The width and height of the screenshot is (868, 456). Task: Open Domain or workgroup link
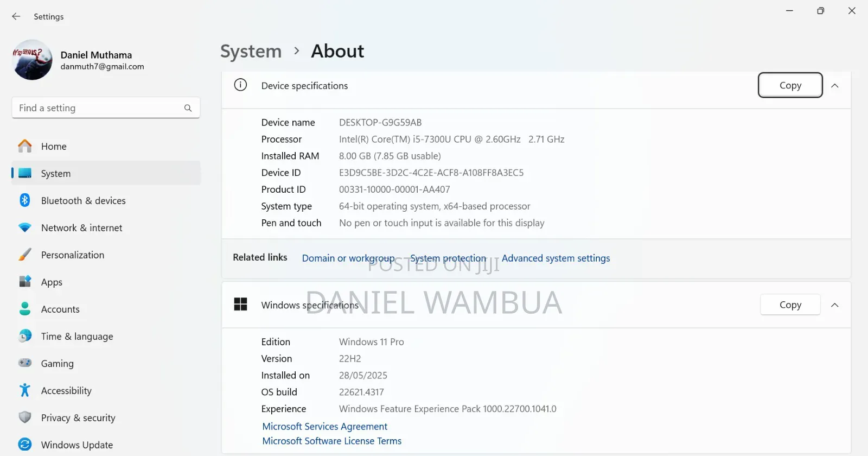[348, 258]
